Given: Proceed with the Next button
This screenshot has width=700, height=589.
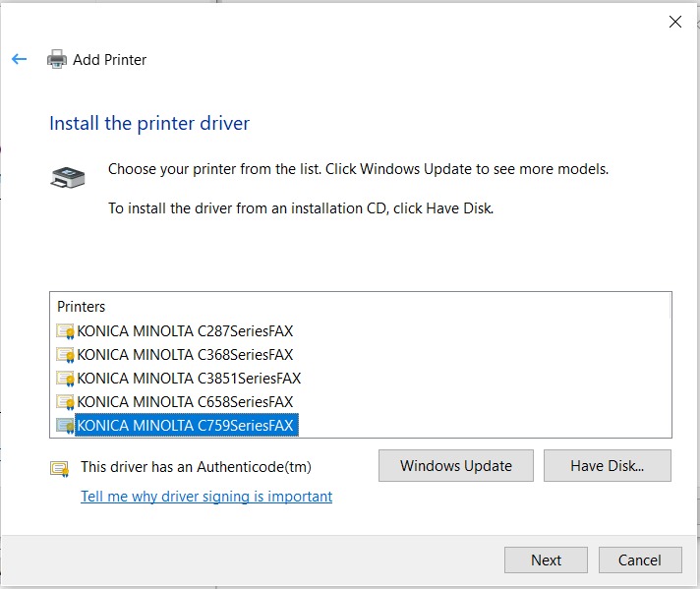Looking at the screenshot, I should pos(546,560).
